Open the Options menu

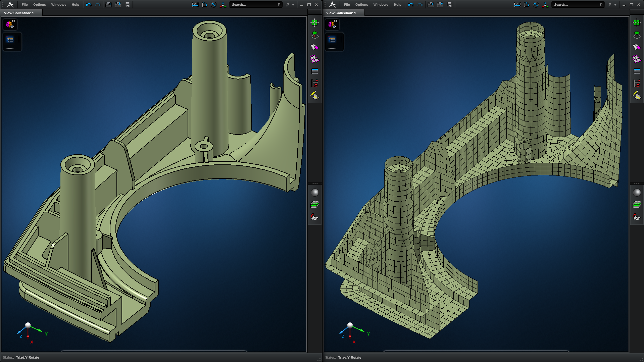[x=39, y=4]
